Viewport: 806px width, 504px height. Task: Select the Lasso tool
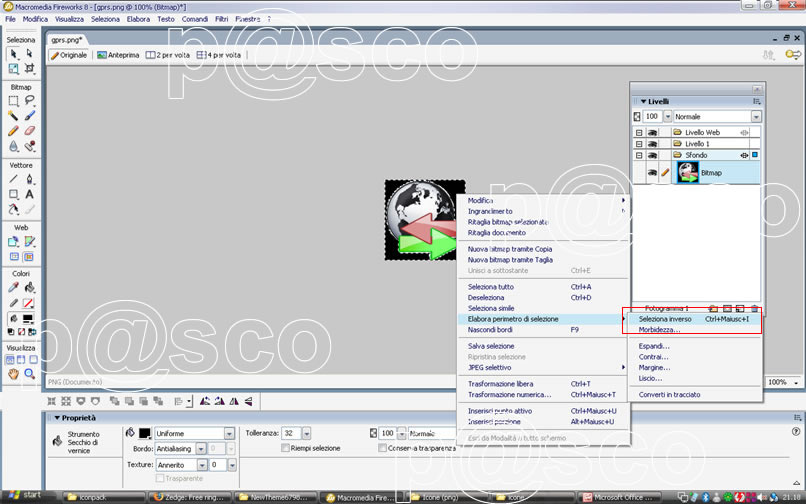(29, 101)
